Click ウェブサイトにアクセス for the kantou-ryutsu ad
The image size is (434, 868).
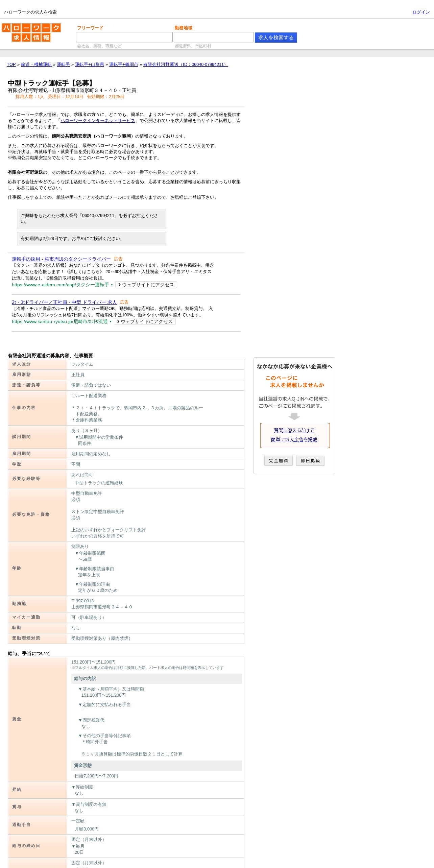[x=145, y=322]
